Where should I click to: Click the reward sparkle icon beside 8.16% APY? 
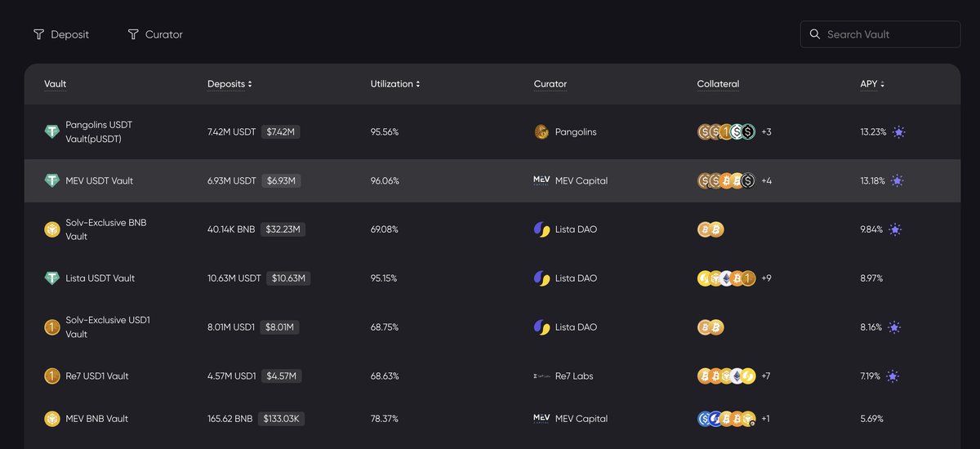894,327
